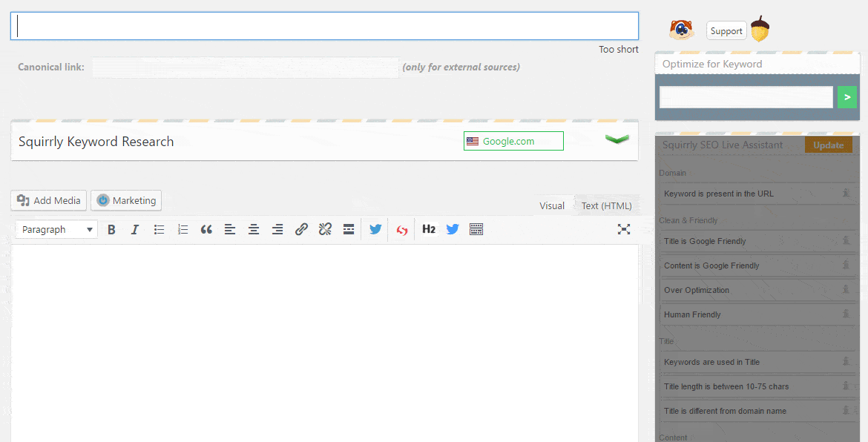
Task: Click the remove link broken-chain icon
Action: coord(325,230)
